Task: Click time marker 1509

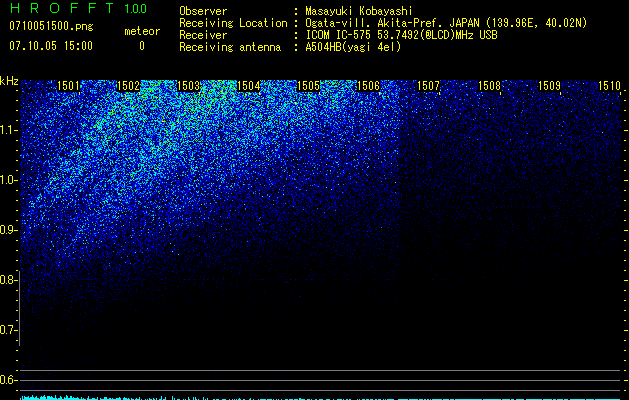Action: coord(549,86)
